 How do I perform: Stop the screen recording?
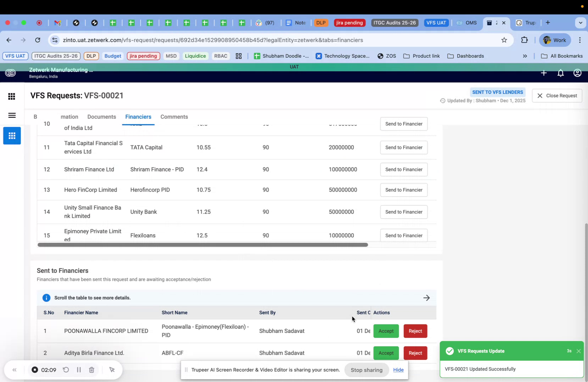pos(35,370)
